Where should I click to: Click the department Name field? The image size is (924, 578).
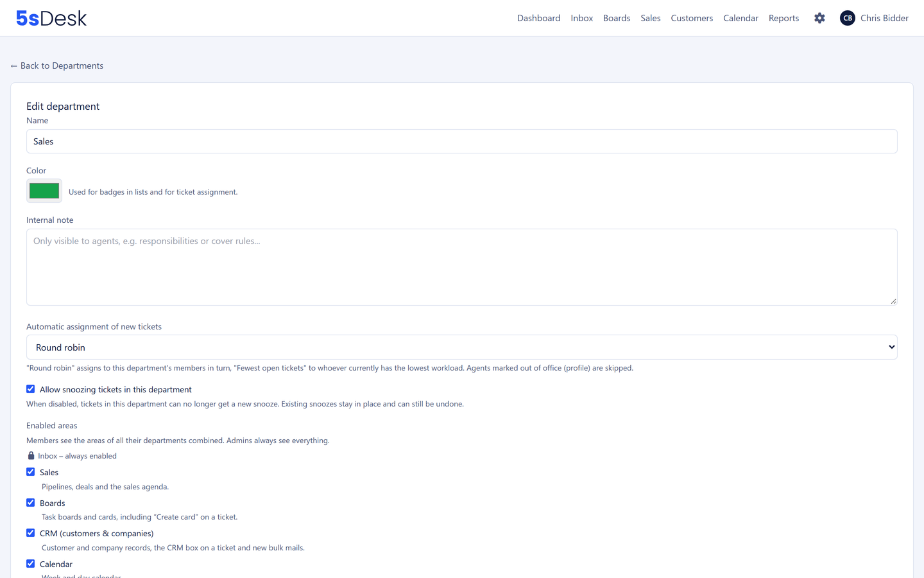(x=462, y=141)
